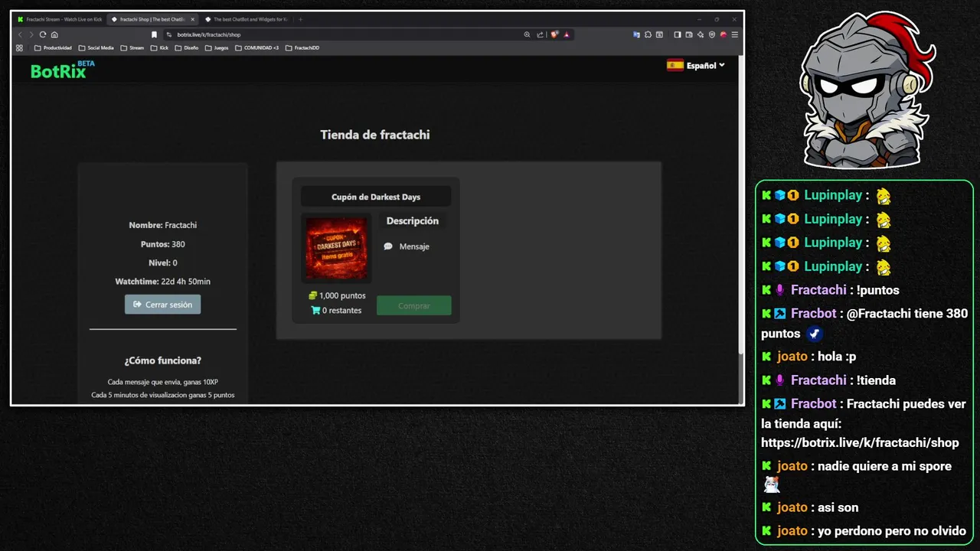Viewport: 980px width, 551px height.
Task: Switch to The best ChatBot and Widgets tab
Action: tap(245, 19)
